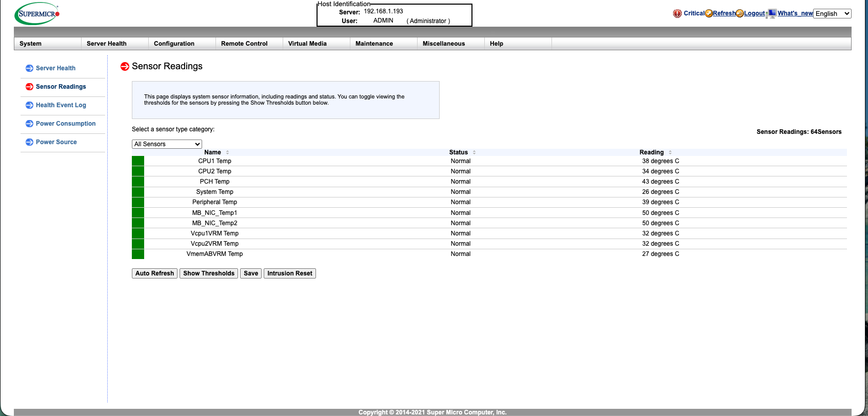Expand the Configuration menu
The height and width of the screenshot is (416, 868).
[x=174, y=44]
